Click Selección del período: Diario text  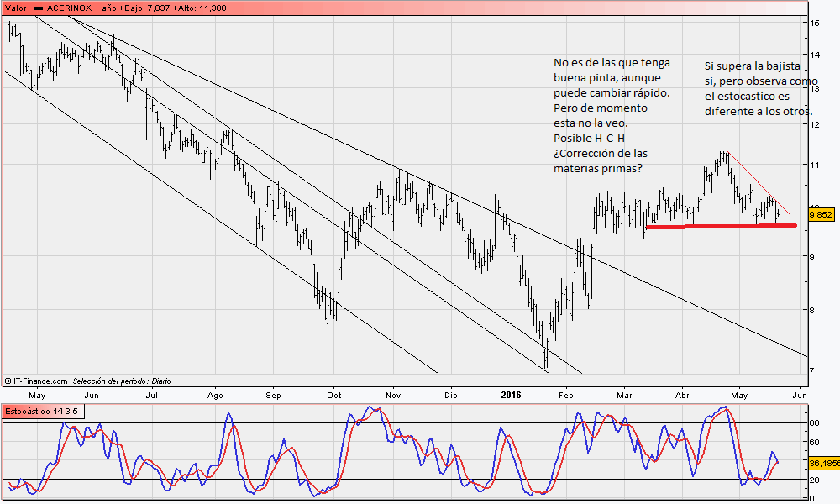point(122,381)
